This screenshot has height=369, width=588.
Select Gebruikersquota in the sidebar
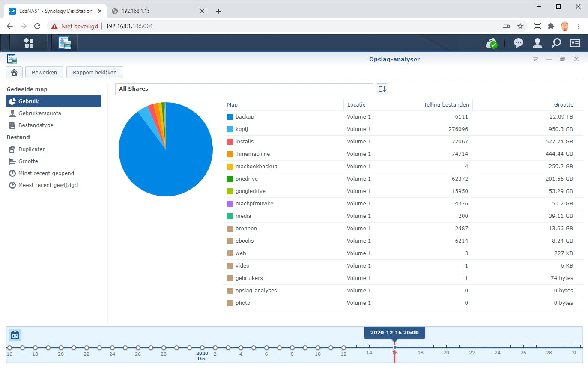click(39, 113)
